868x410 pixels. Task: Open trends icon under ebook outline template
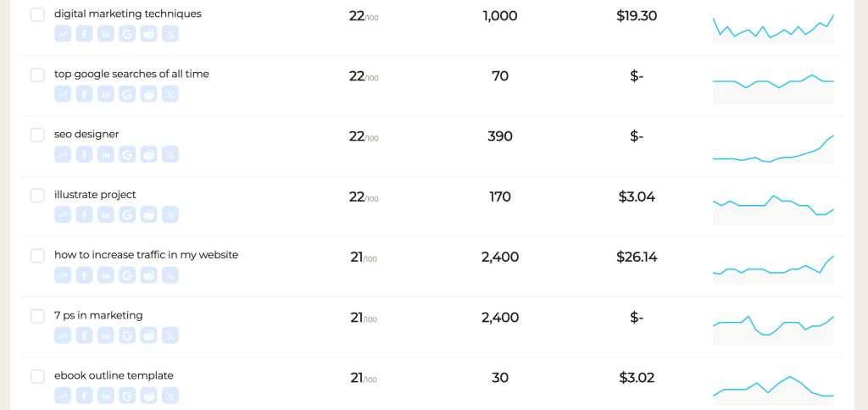tap(63, 396)
